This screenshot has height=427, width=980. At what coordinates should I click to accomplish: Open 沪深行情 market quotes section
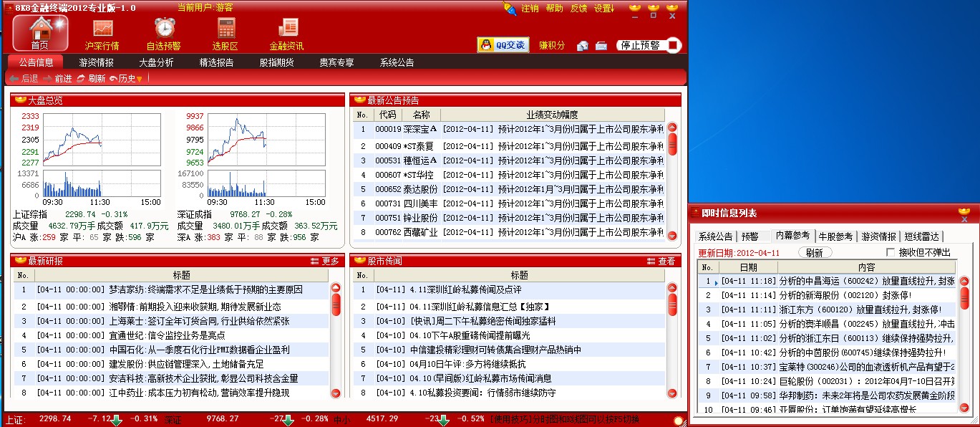102,34
